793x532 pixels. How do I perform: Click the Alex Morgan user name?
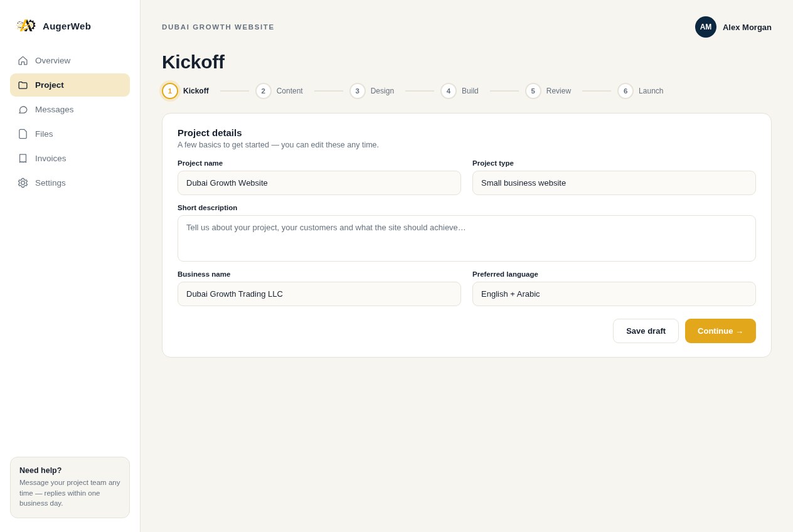[747, 28]
